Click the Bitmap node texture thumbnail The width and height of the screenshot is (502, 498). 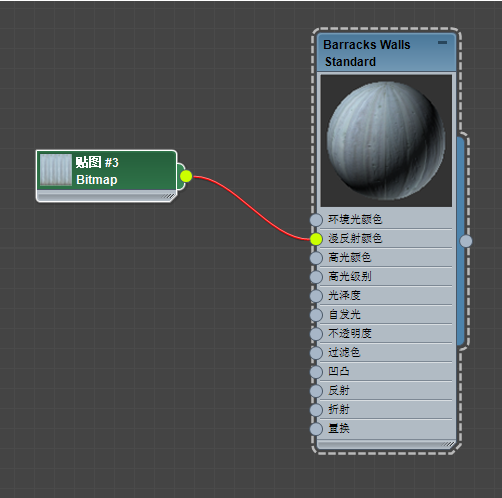pos(56,170)
